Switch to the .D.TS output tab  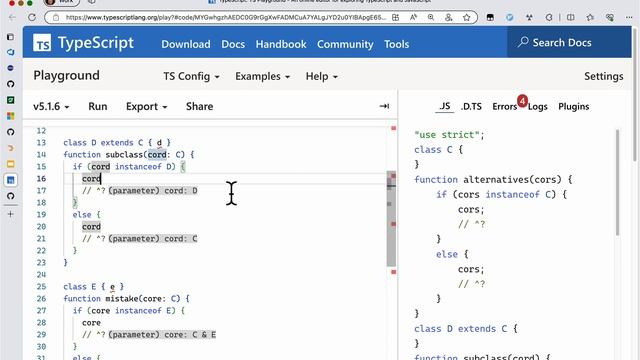click(x=471, y=106)
